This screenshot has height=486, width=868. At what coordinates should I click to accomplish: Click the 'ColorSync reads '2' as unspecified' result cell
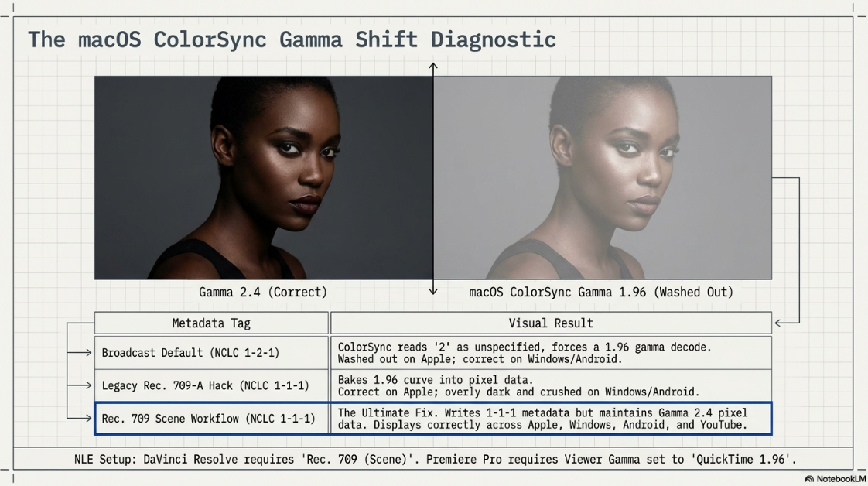(x=551, y=353)
